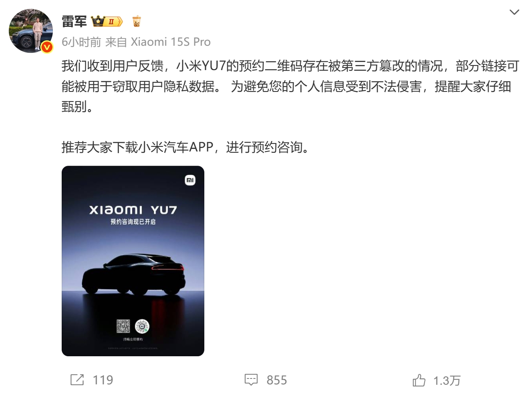532x394 pixels.
Task: Open the 雷军 username link
Action: tap(74, 21)
